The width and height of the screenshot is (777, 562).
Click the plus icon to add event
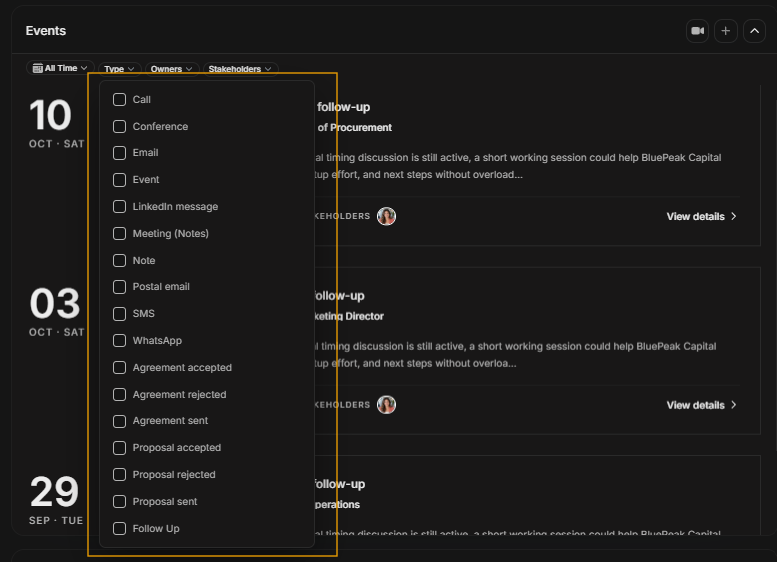pyautogui.click(x=725, y=31)
